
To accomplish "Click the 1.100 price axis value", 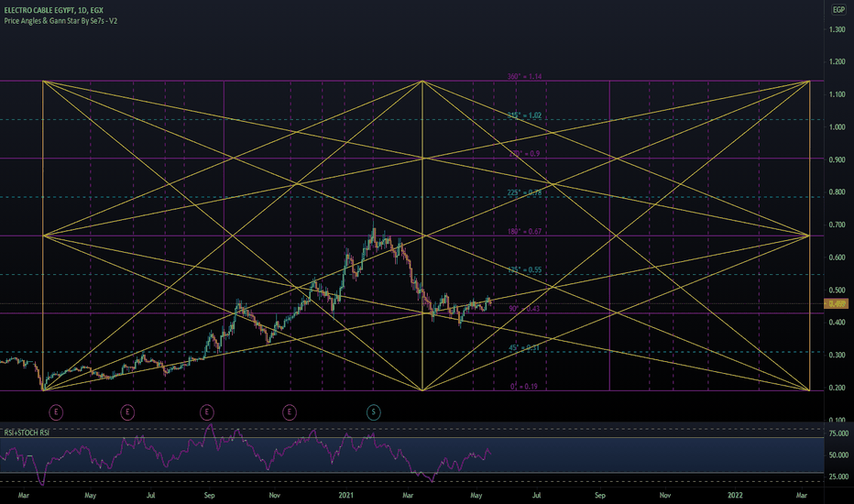I will (x=838, y=94).
